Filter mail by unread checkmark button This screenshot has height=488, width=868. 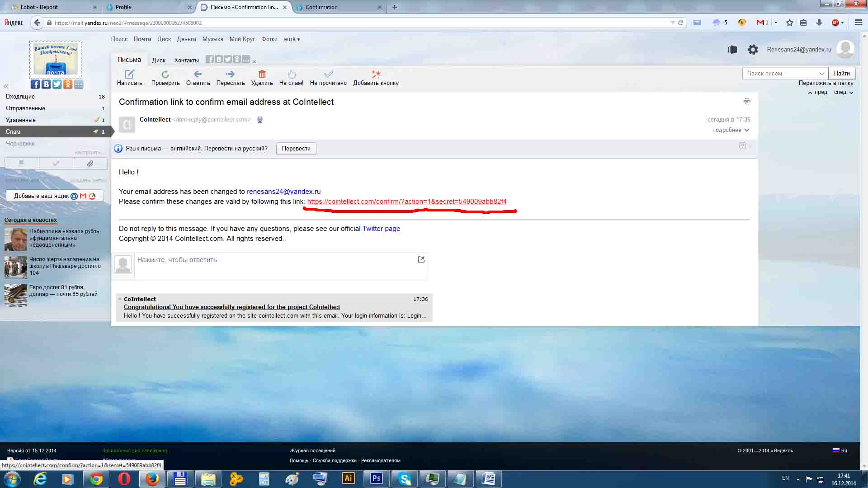point(56,164)
